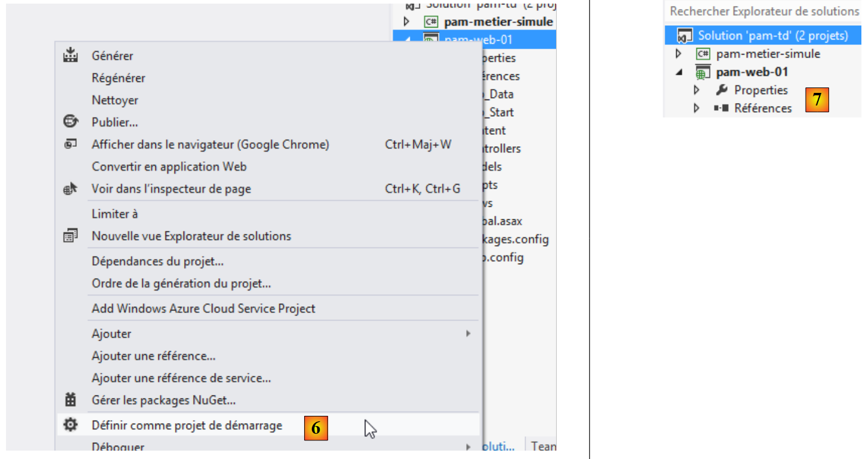Click the page inspector cursor icon
This screenshot has width=868, height=459.
click(71, 189)
